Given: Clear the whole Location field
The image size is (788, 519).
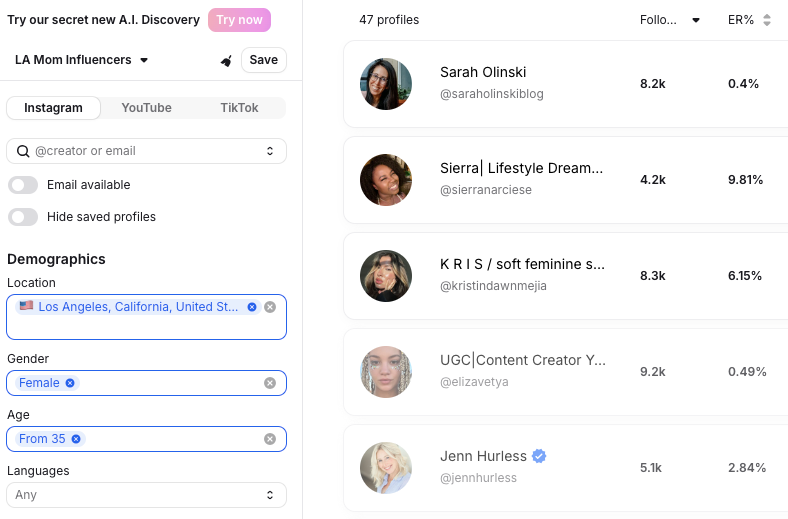Looking at the screenshot, I should click(x=270, y=307).
